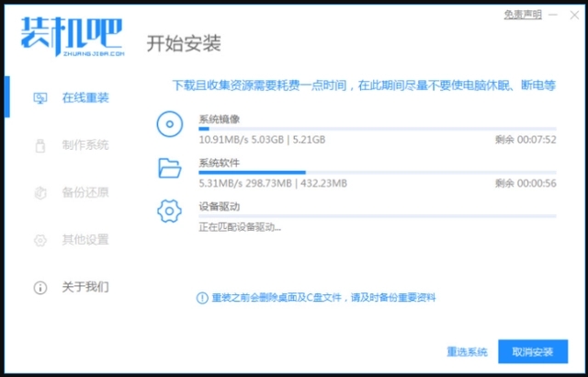
Task: Click the 剩余 00:07:52 time
Action: pyautogui.click(x=526, y=140)
